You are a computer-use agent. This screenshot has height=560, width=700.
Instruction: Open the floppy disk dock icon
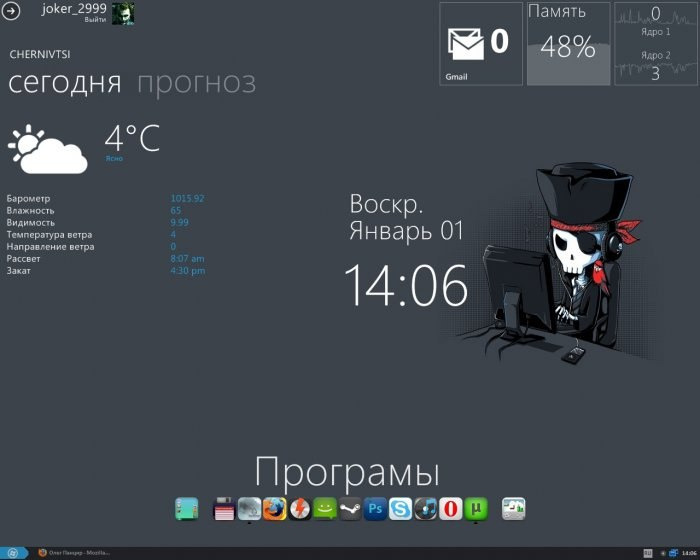pos(224,509)
